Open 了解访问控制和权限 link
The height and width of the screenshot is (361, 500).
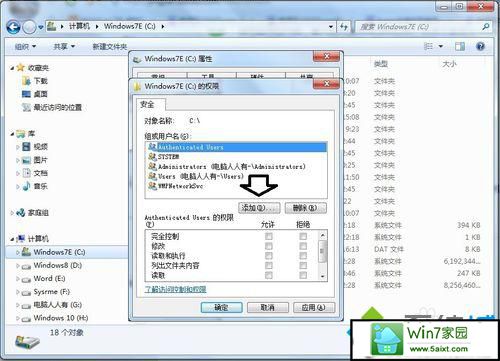[176, 289]
